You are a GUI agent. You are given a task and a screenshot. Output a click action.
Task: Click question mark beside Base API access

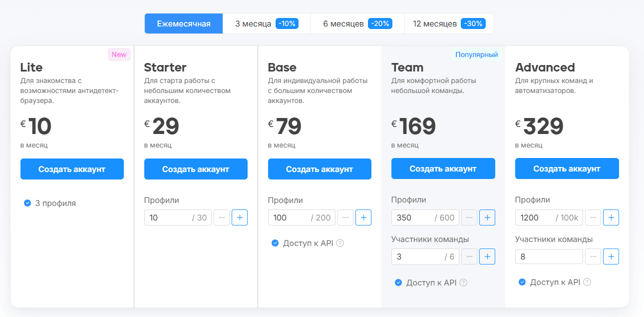(x=341, y=243)
